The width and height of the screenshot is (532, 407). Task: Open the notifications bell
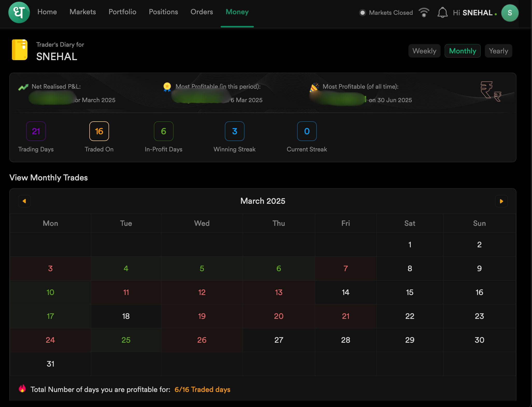pyautogui.click(x=442, y=13)
